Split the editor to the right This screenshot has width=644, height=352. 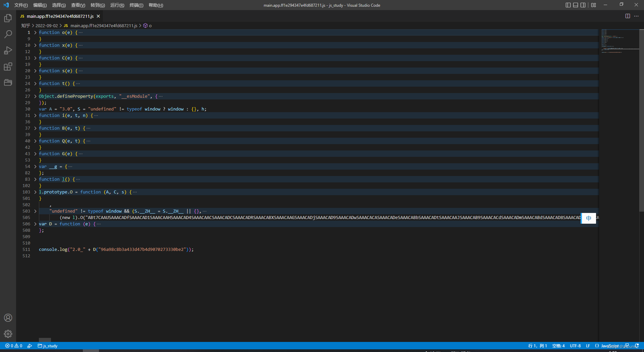628,16
